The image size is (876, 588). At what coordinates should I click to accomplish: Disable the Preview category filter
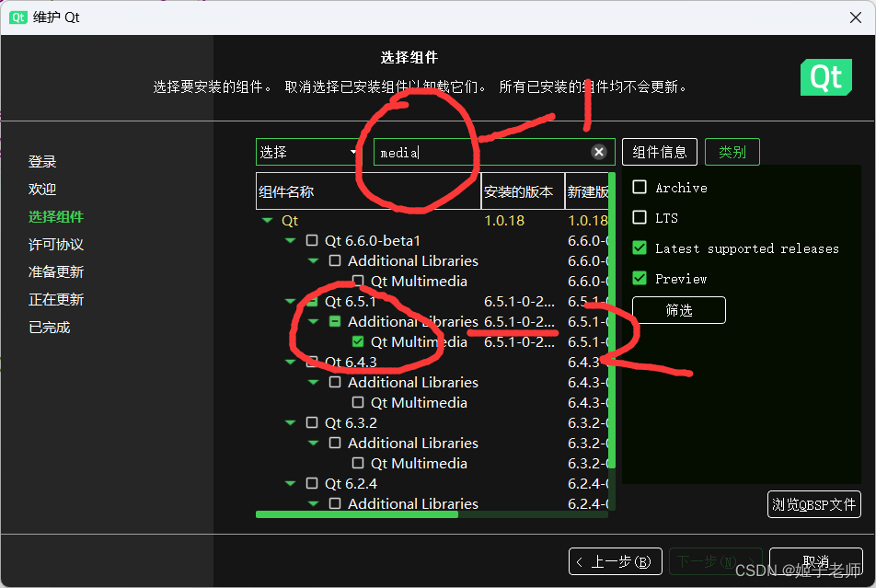click(x=640, y=278)
